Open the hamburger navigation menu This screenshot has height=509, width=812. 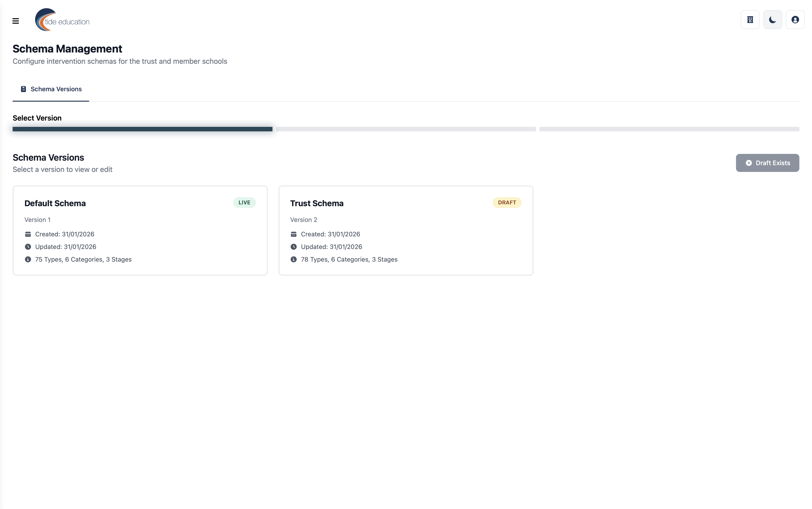(16, 21)
